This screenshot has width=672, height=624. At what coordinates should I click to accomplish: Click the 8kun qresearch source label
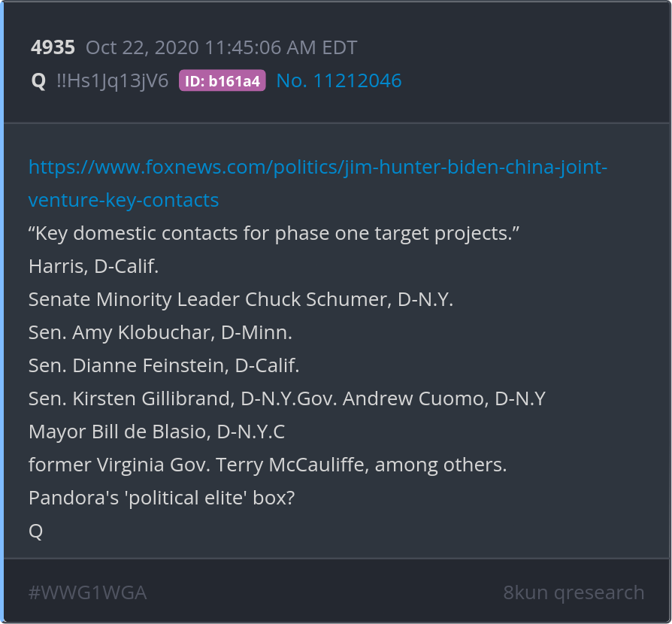[x=574, y=592]
